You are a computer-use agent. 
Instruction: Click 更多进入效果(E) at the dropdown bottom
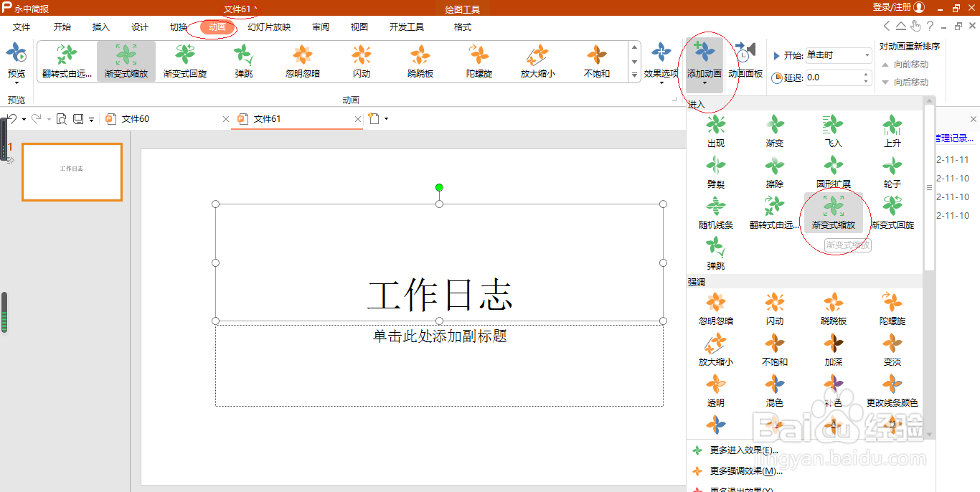tap(743, 449)
